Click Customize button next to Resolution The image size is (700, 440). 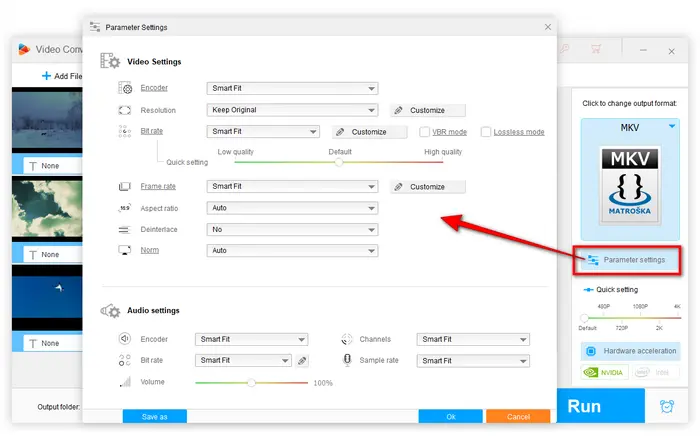428,110
